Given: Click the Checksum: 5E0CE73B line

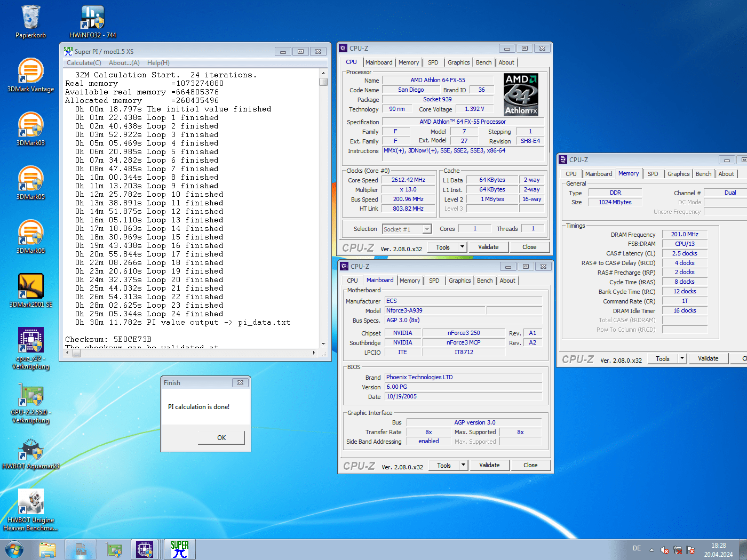Looking at the screenshot, I should point(108,339).
